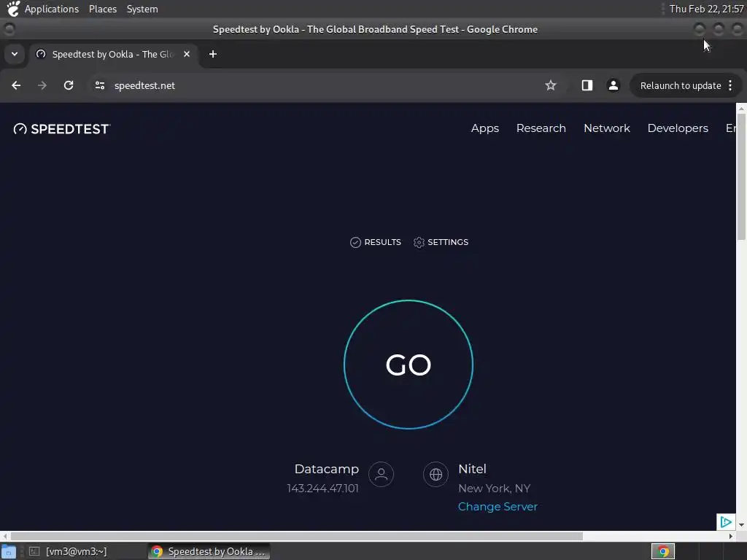Open the Chrome profile menu

[613, 85]
